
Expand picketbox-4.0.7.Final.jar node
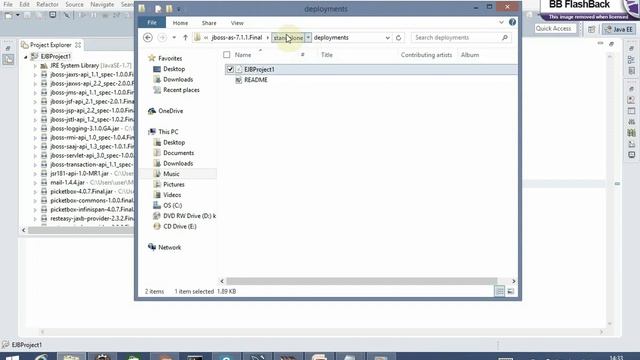click(x=35, y=192)
